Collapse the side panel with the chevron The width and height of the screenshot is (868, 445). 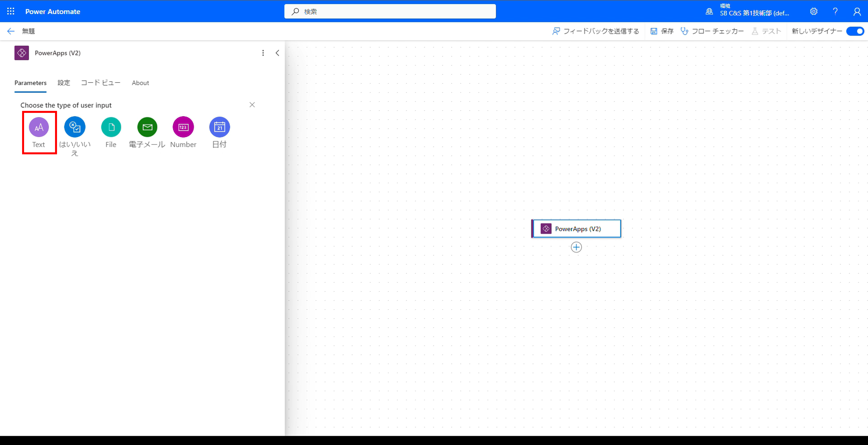(x=277, y=53)
